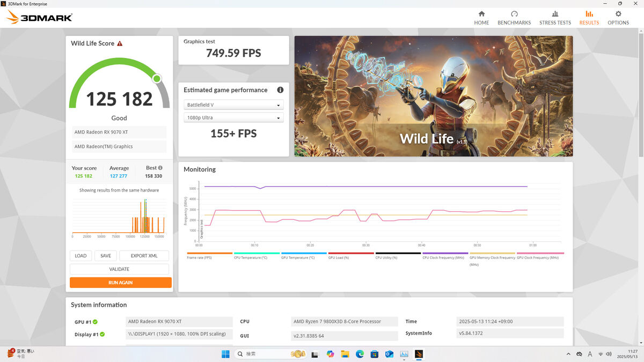Toggle the GPU Memory Clock Frequency legend entry

[492, 260]
